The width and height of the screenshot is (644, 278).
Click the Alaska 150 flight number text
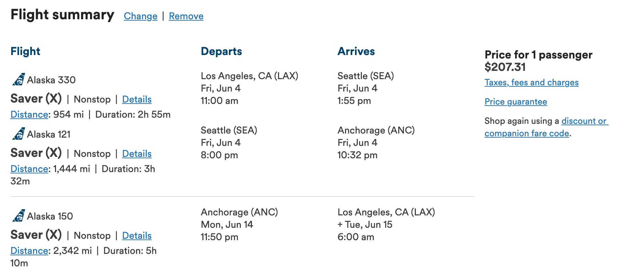(50, 216)
